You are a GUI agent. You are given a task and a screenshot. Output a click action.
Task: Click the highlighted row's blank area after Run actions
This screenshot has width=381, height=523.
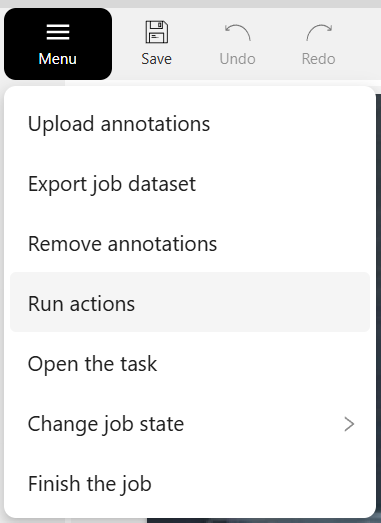250,302
